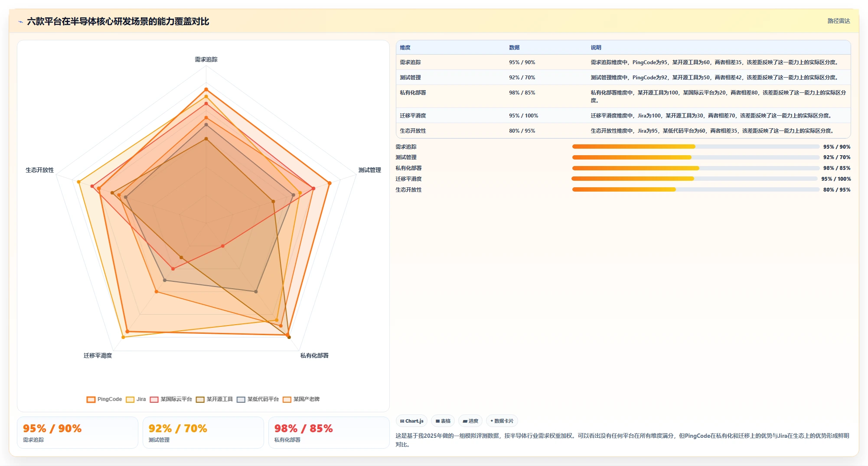This screenshot has height=466, width=868.
Task: Toggle the 某低代码平台 legend entry
Action: click(258, 399)
